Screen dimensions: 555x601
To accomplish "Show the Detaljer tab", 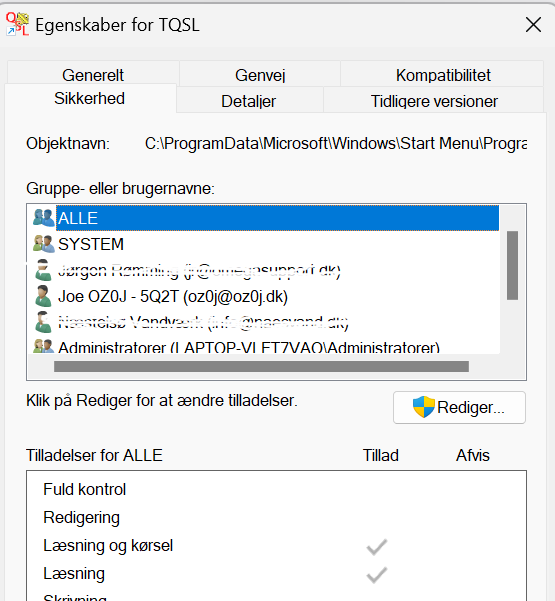I will click(249, 101).
